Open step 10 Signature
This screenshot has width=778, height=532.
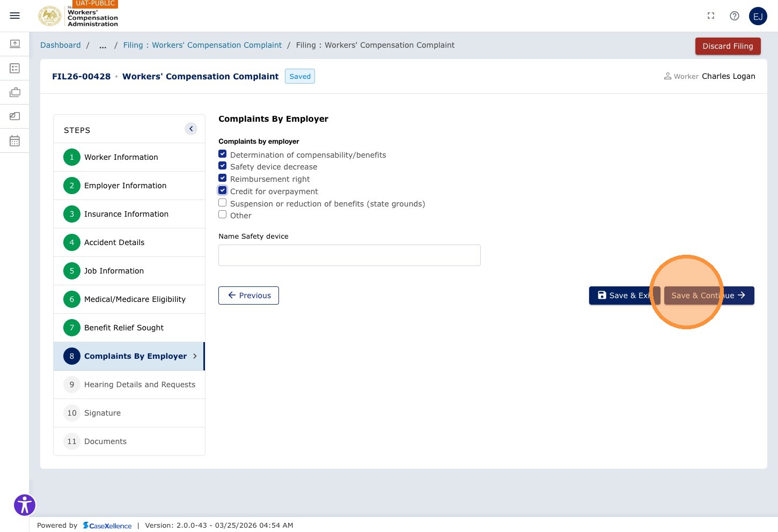(129, 413)
